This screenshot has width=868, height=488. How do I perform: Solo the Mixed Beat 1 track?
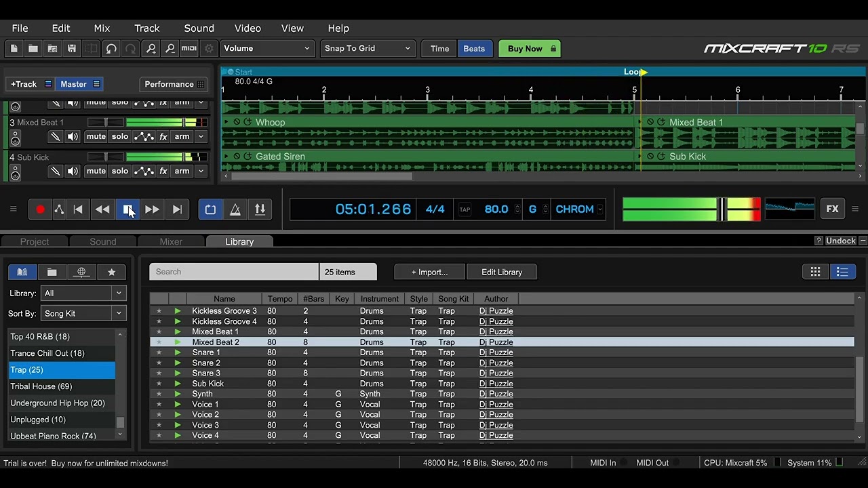click(x=120, y=137)
